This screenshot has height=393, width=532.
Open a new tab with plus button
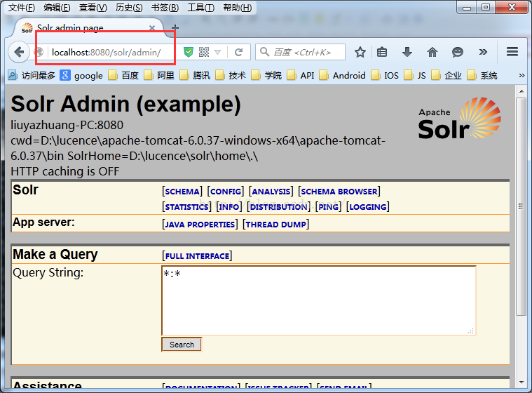click(175, 28)
